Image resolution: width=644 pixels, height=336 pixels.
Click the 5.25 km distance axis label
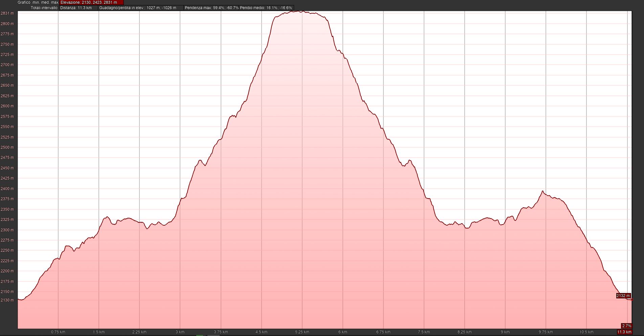tap(302, 332)
